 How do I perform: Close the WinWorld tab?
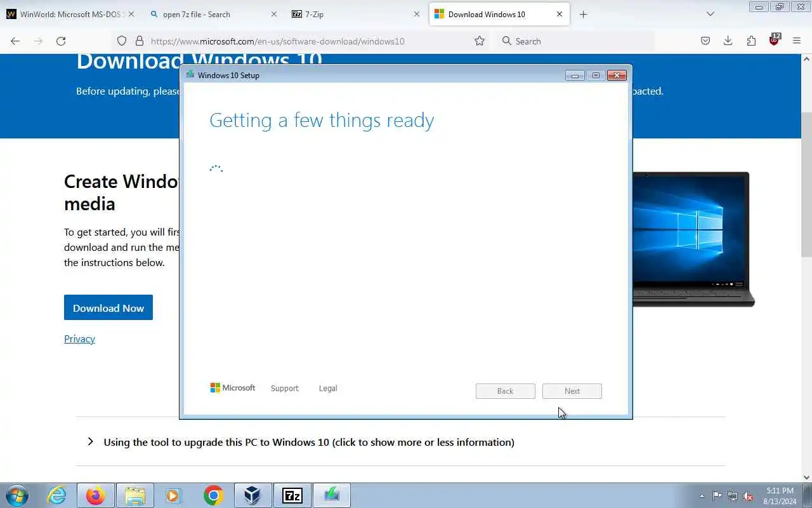coord(131,14)
